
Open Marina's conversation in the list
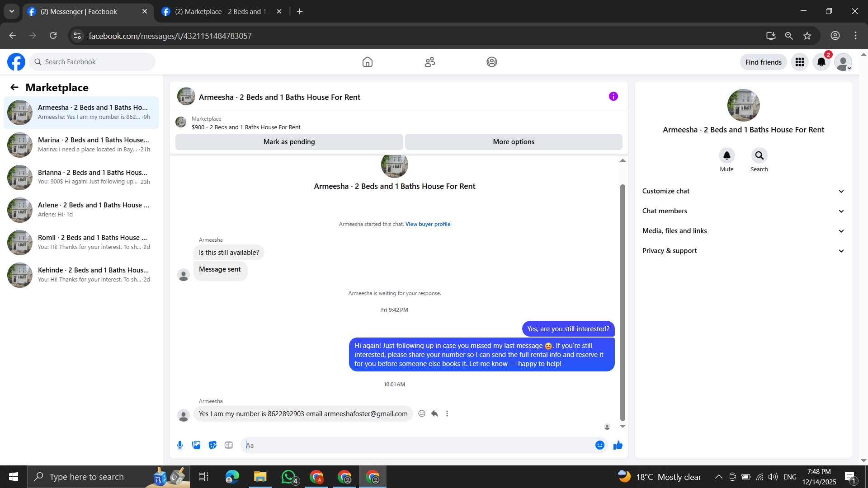[81, 145]
